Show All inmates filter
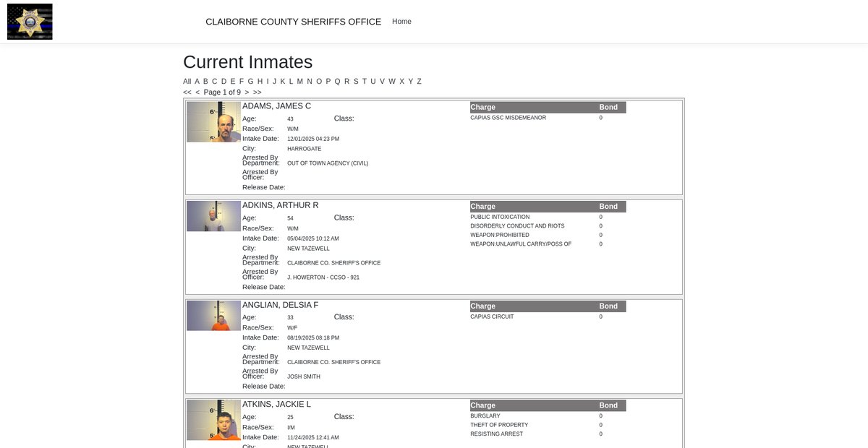Screen dimensions: 868x448 coord(187,82)
